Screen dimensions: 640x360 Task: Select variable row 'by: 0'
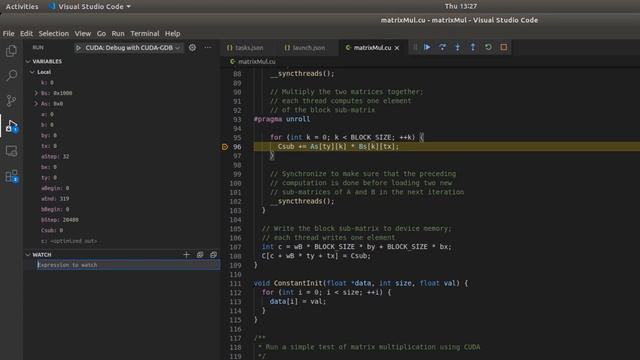tap(121, 135)
